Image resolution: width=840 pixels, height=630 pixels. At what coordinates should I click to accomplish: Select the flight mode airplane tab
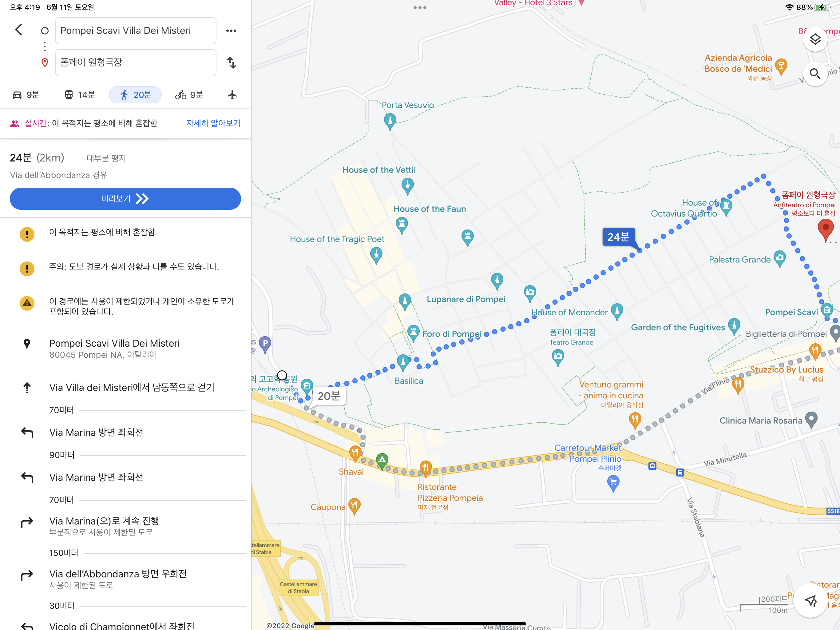(232, 95)
